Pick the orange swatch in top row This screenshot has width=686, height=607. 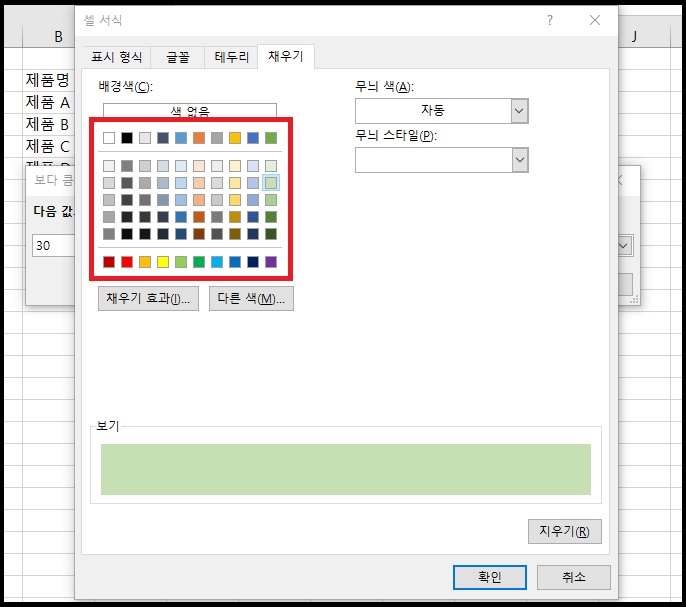[x=199, y=138]
